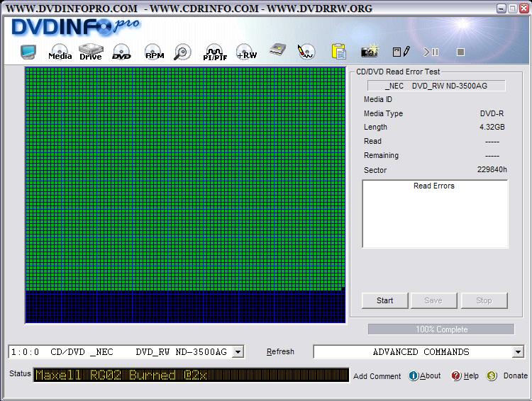This screenshot has height=401, width=532.
Task: Click the Read Errors list box
Action: [435, 214]
